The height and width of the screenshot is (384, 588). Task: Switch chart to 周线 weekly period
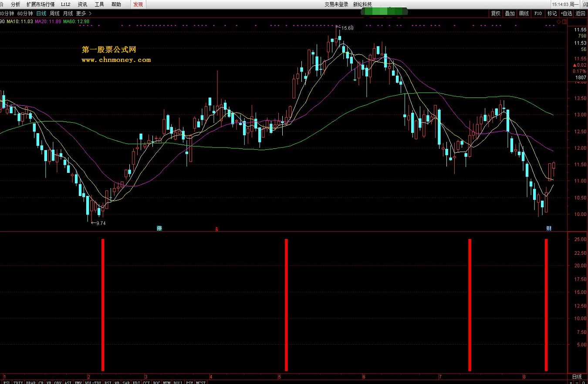tap(54, 13)
